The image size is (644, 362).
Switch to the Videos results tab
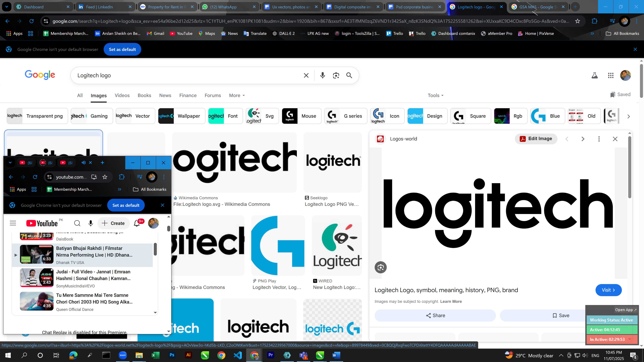(122, 95)
